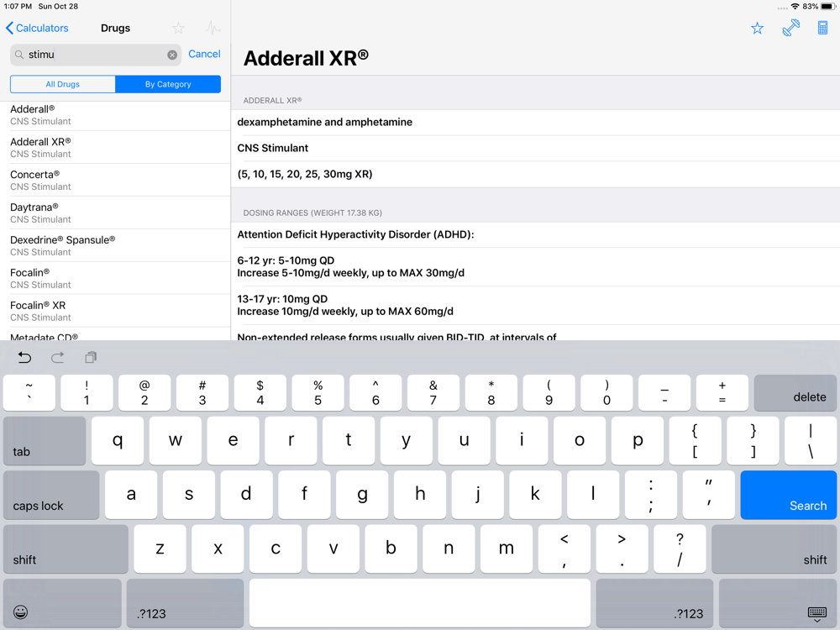This screenshot has width=840, height=630.
Task: Select Adderall XR® list entry
Action: click(115, 147)
